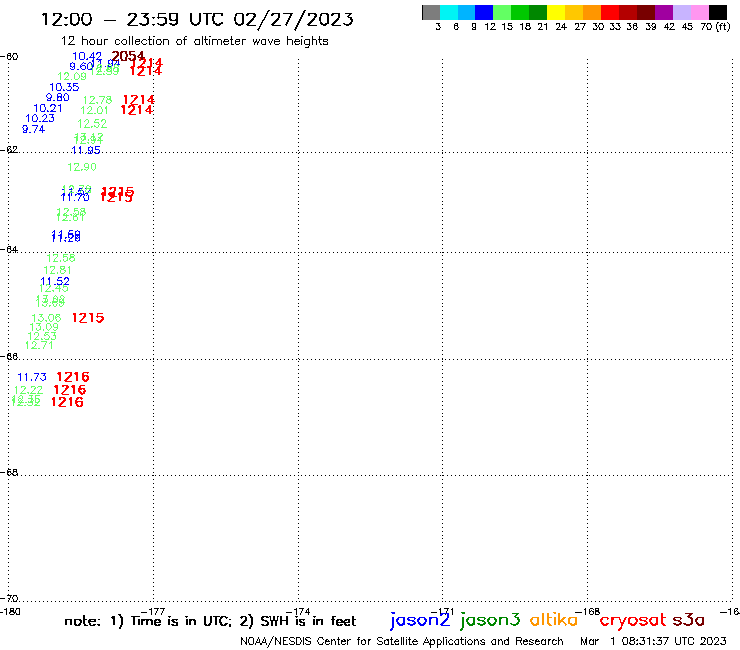This screenshot has height=650, width=740.
Task: Click the green value 12.78
Action: [97, 100]
